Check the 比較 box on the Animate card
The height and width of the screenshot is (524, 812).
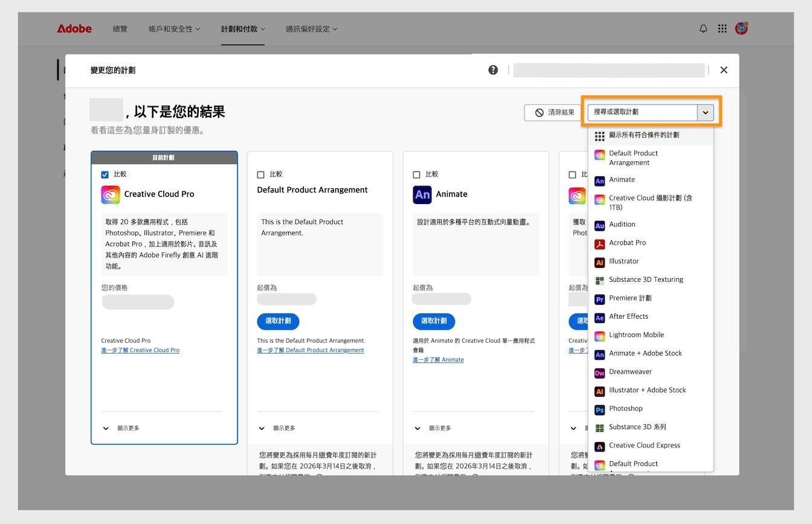(417, 174)
